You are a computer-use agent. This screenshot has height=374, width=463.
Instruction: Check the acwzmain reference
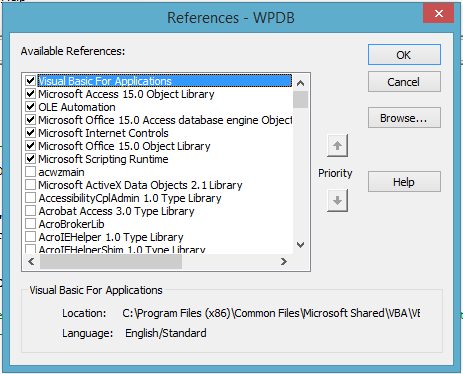(x=30, y=172)
